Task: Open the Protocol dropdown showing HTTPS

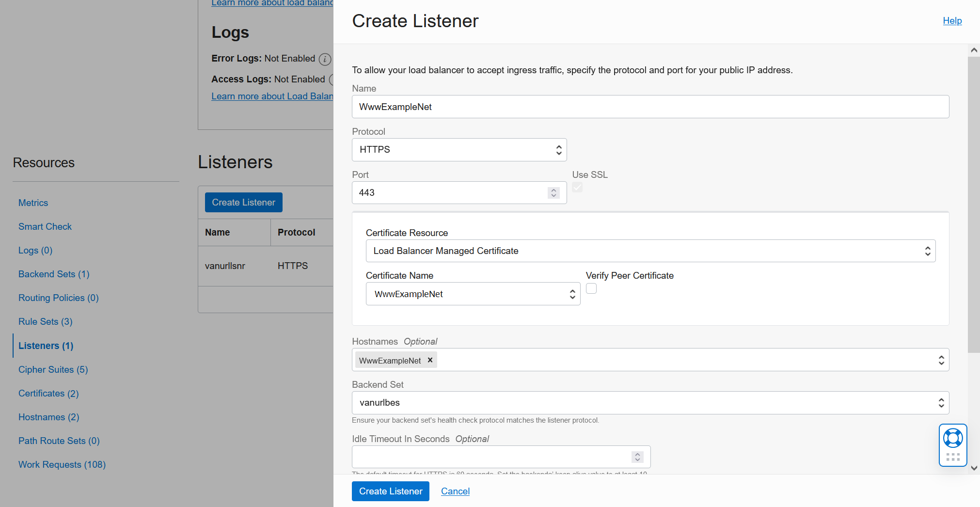Action: 458,150
